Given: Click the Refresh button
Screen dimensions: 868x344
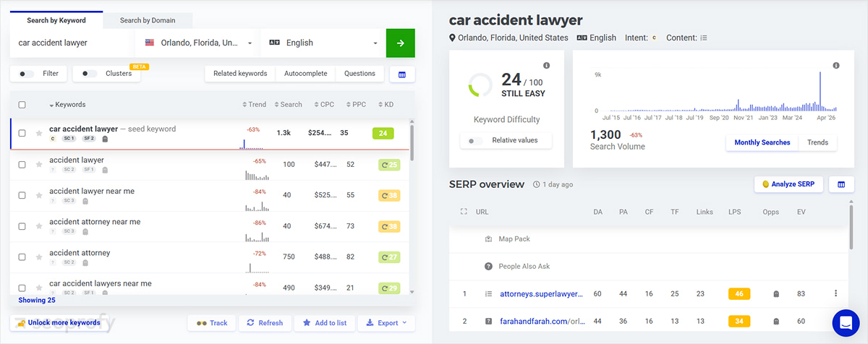Looking at the screenshot, I should [x=265, y=323].
